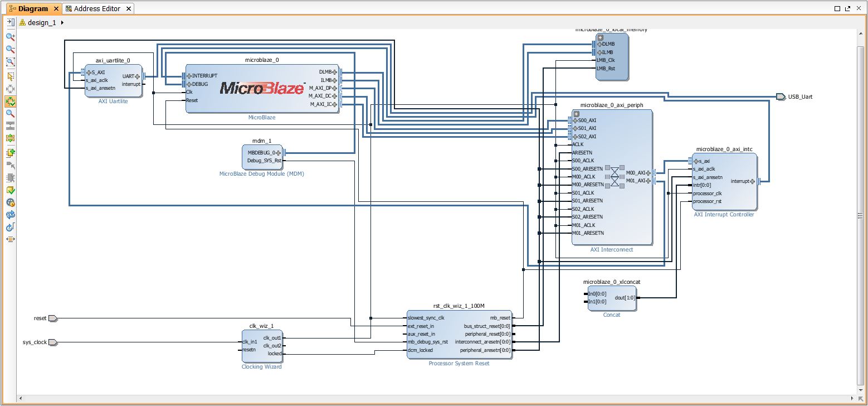Click the chip-shaped icon below Make Connection
The height and width of the screenshot is (406, 868).
(x=10, y=178)
